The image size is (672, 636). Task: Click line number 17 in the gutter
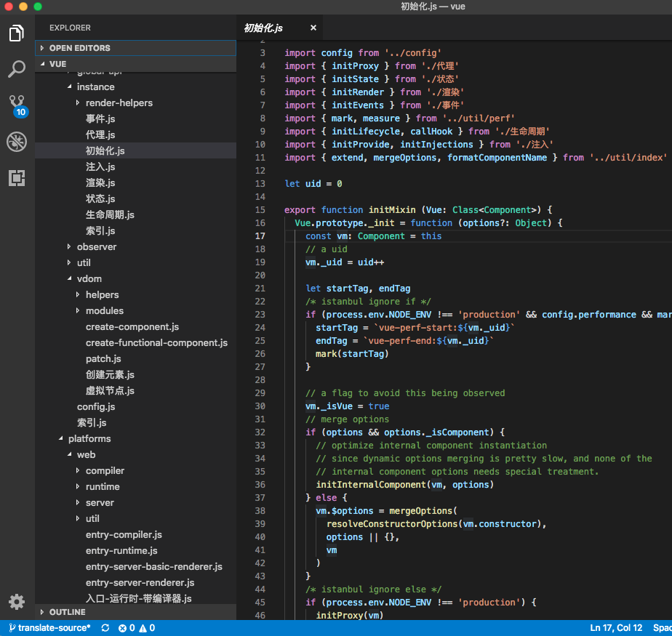[260, 236]
